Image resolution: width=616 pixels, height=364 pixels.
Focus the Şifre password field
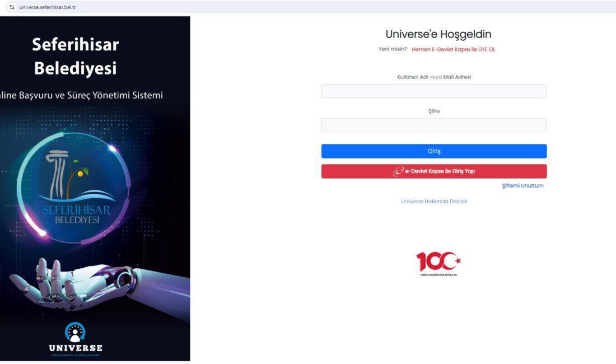click(x=433, y=125)
